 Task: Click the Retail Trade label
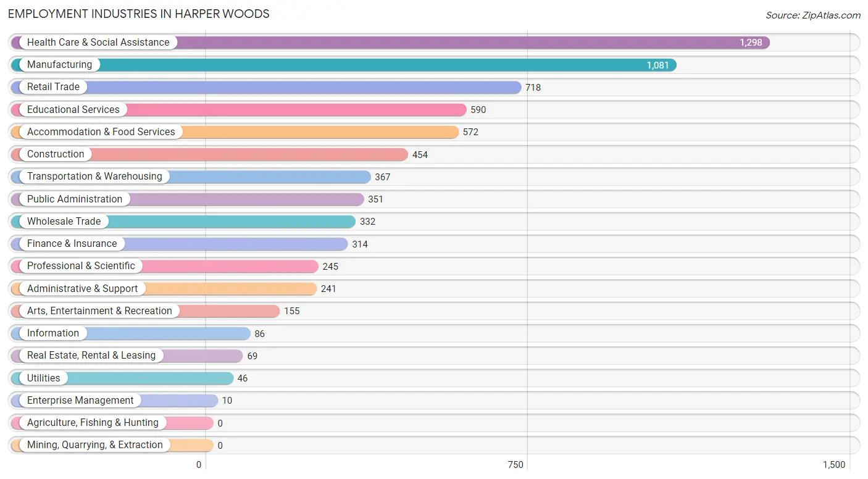53,86
